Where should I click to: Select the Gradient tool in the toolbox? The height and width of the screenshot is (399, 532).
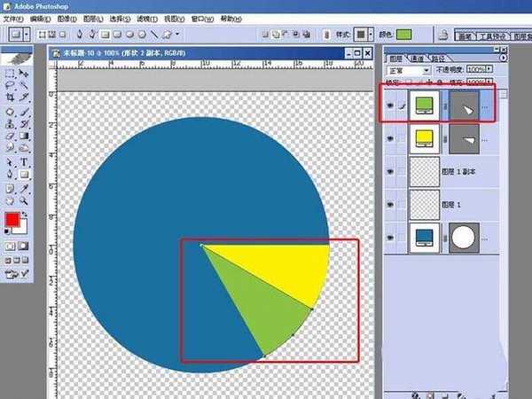click(x=24, y=136)
